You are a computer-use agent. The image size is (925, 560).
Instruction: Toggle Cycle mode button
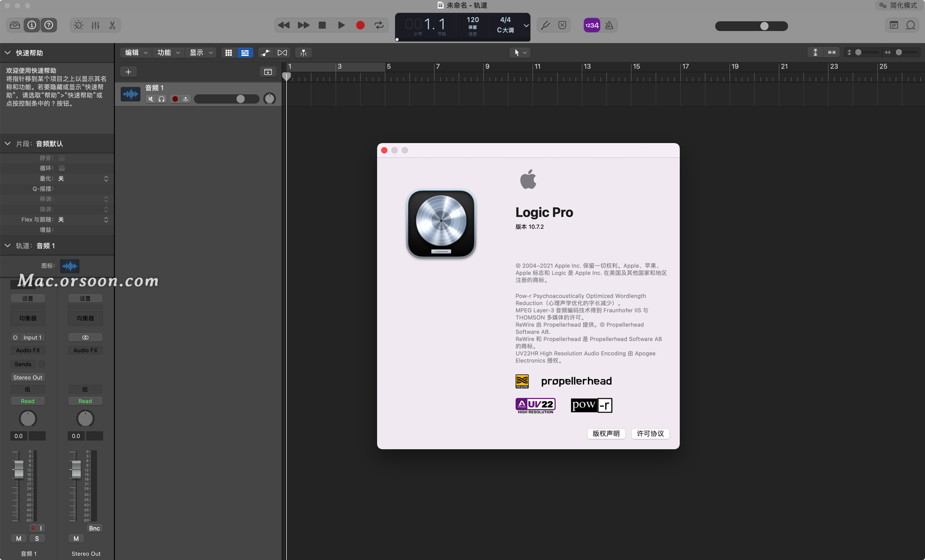pos(379,25)
